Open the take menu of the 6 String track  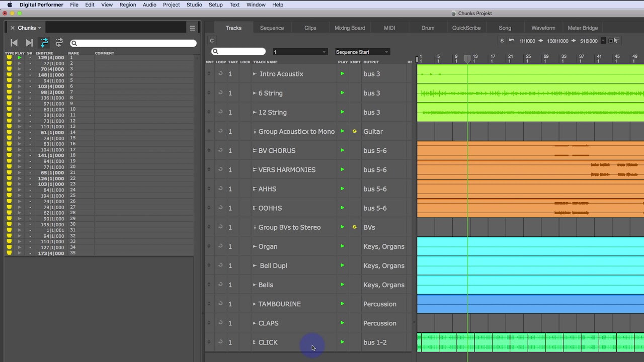230,93
